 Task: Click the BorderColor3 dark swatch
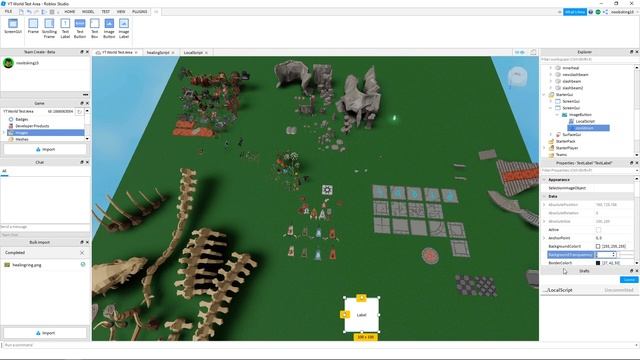pos(598,263)
